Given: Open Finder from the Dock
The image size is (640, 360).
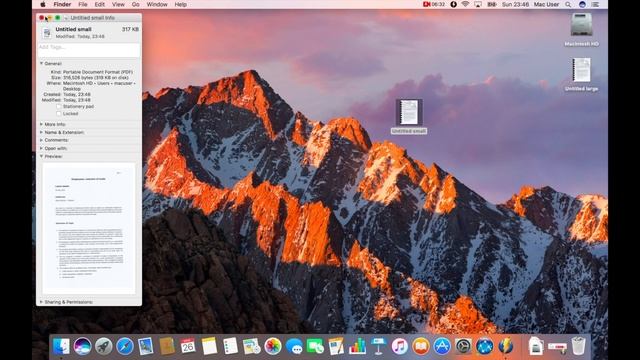Looking at the screenshot, I should 61,347.
